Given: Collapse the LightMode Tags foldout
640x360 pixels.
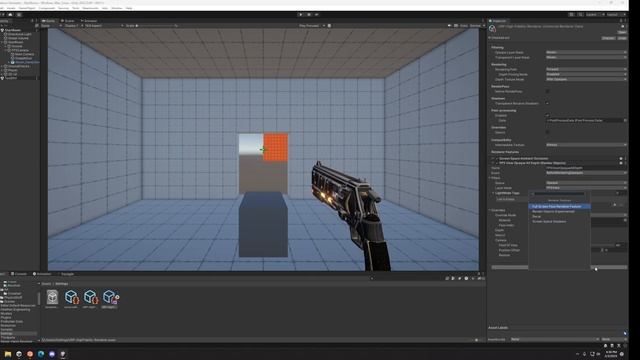Looking at the screenshot, I should pyautogui.click(x=493, y=193).
